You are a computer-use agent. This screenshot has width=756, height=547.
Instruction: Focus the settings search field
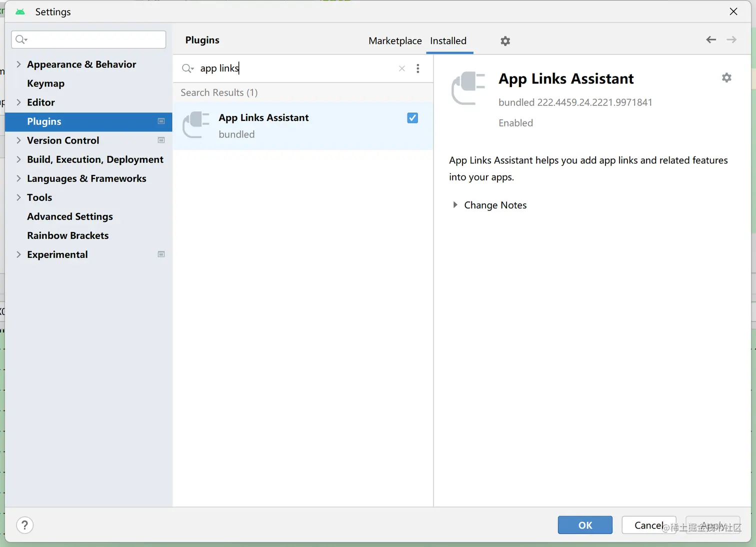(x=88, y=39)
